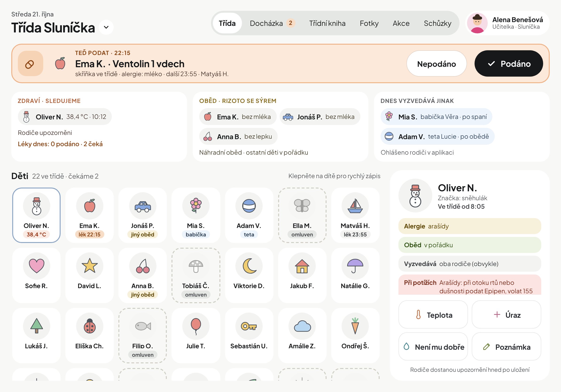561x392 pixels.
Task: Select Eliška Ch. ladybug card
Action: coord(90,335)
